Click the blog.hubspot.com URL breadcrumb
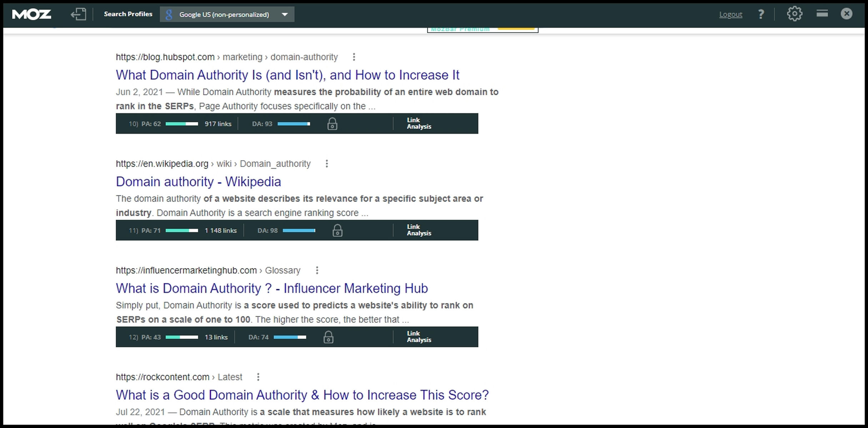Image resolution: width=868 pixels, height=428 pixels. pos(227,57)
